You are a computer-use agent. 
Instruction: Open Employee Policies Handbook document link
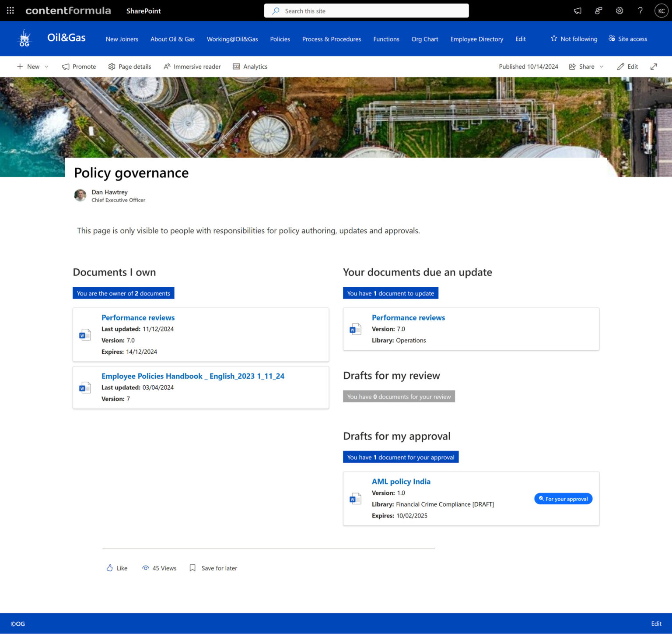[x=192, y=376]
